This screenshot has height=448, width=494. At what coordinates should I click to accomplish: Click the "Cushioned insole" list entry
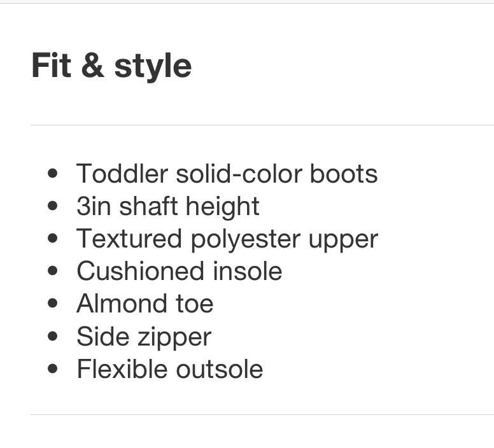click(x=179, y=271)
